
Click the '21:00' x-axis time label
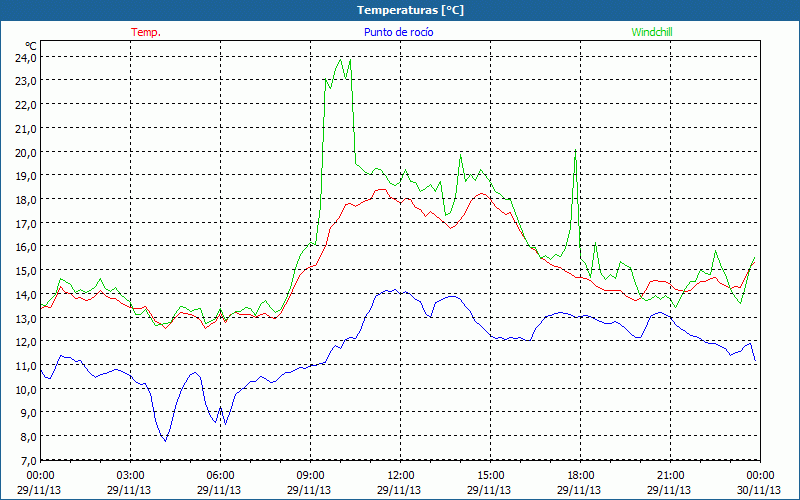pyautogui.click(x=670, y=476)
